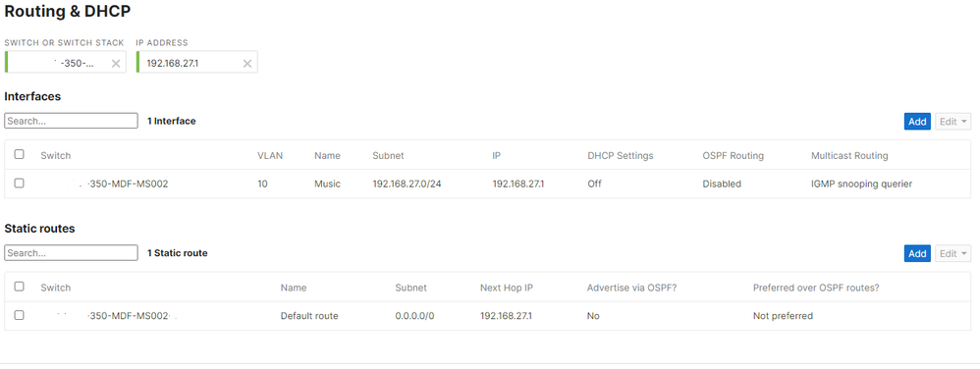Open the switch or switch stack filter
The width and height of the screenshot is (980, 369).
(59, 63)
